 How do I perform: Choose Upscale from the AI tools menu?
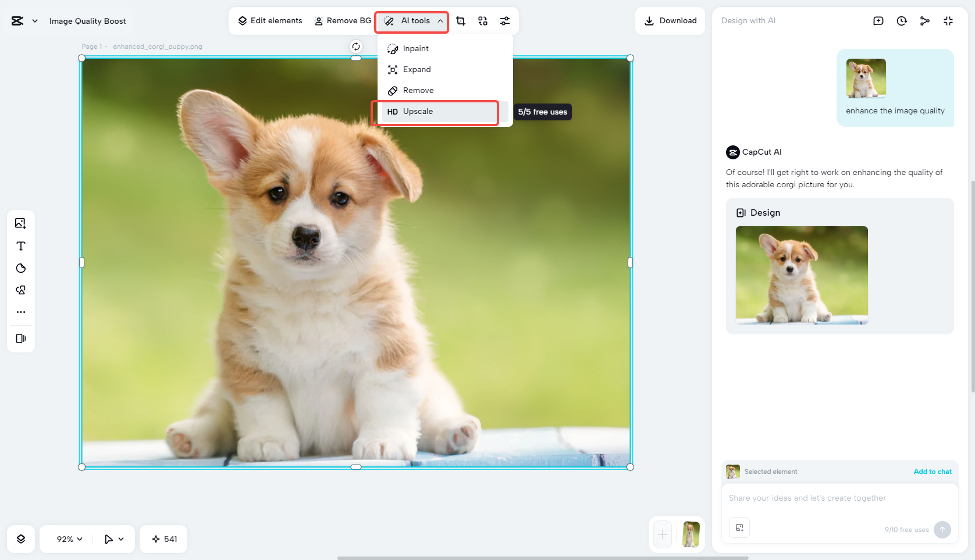tap(418, 111)
